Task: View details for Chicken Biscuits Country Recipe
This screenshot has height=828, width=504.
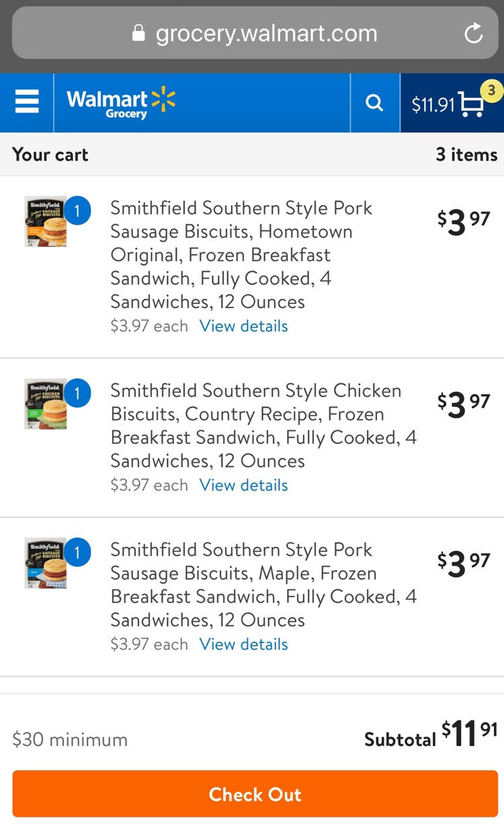Action: pyautogui.click(x=243, y=485)
